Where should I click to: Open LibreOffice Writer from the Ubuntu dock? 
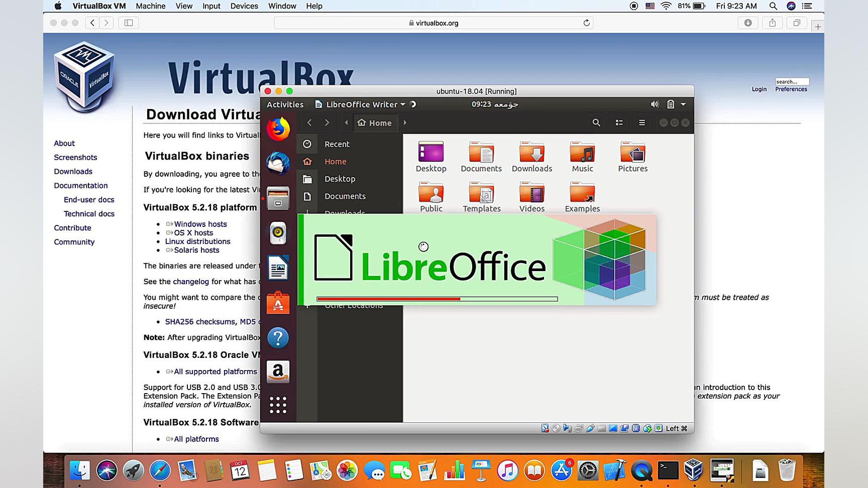pos(278,268)
